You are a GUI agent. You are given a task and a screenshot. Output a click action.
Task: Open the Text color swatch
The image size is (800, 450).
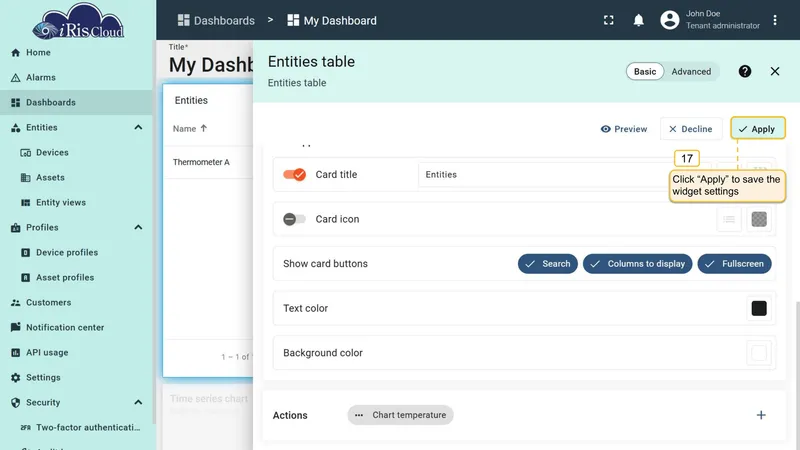tap(759, 308)
